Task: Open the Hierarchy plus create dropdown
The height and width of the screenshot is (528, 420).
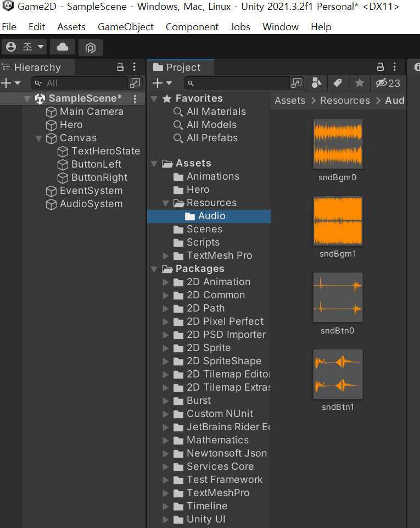Action: [x=11, y=83]
